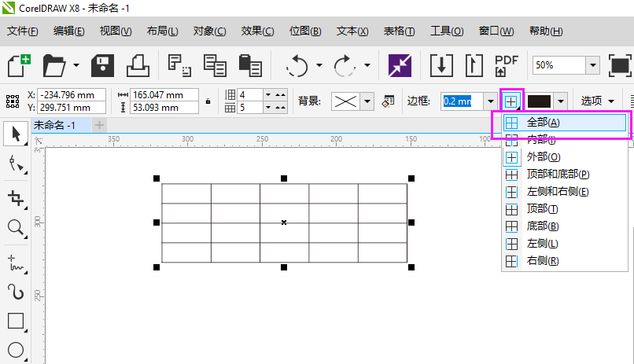Image resolution: width=634 pixels, height=364 pixels.
Task: Click the Publish to PDF icon
Action: [x=506, y=65]
